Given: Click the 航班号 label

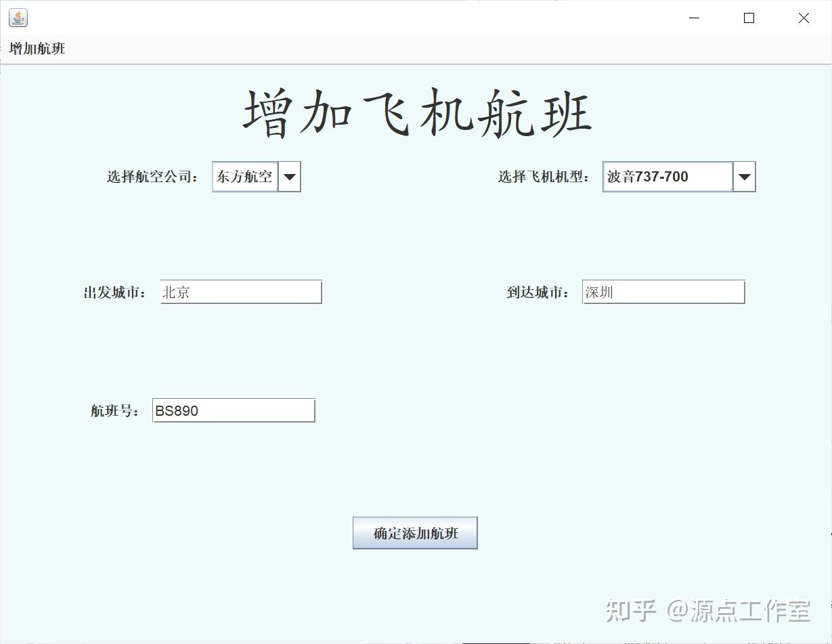Looking at the screenshot, I should 115,410.
